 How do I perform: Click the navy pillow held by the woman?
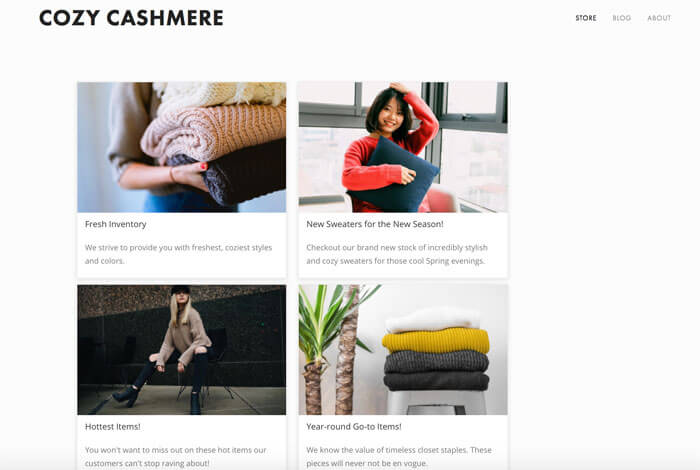[x=393, y=175]
